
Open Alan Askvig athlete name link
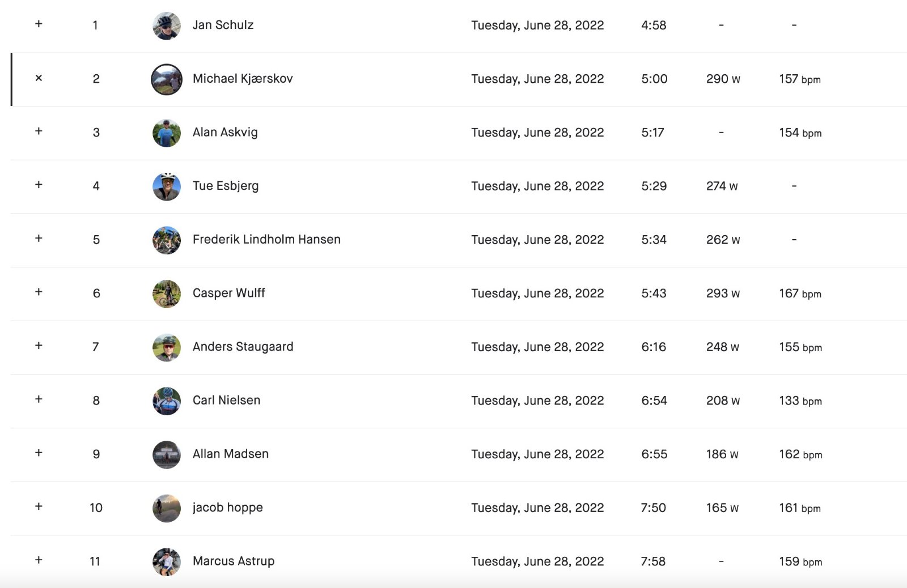[x=225, y=132]
